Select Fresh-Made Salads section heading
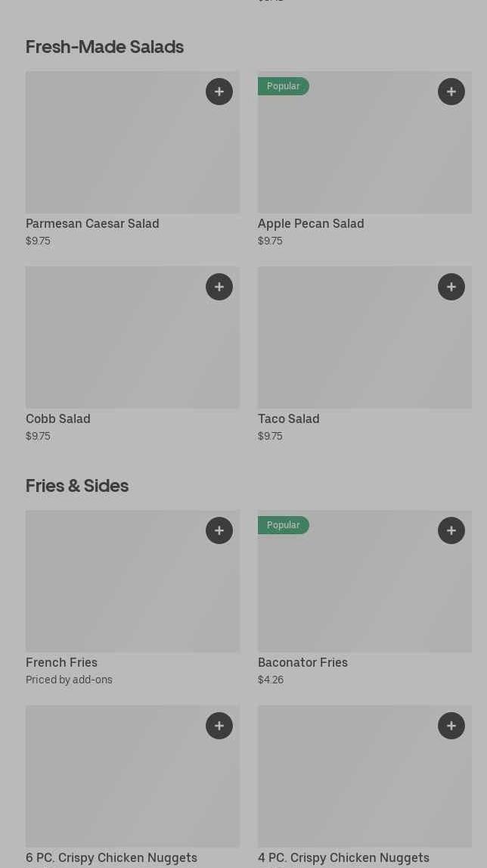 [105, 47]
